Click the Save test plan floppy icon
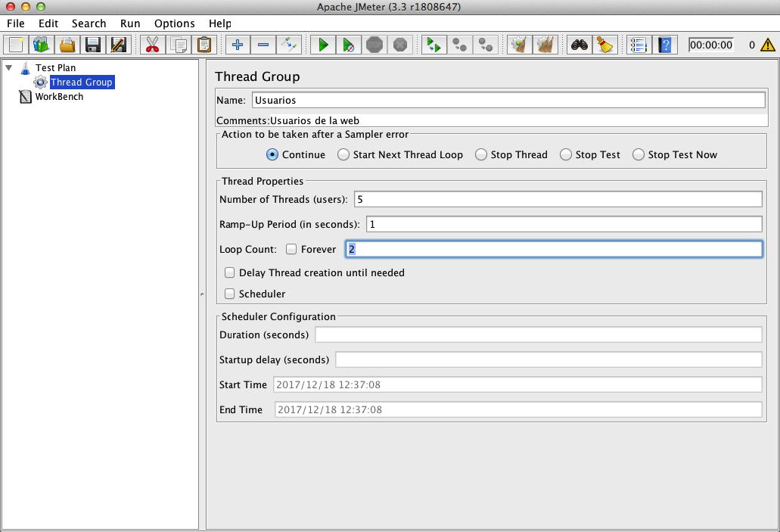This screenshot has height=532, width=780. (x=92, y=45)
